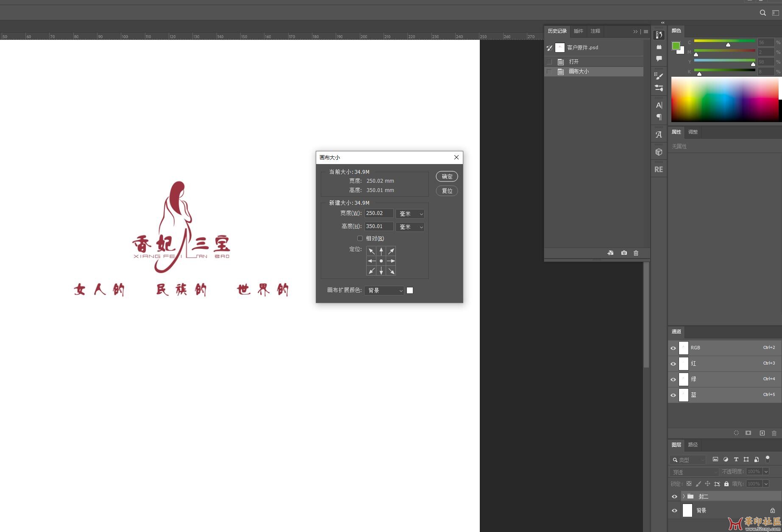Toggle visibility of 蓝 (Blue) channel
This screenshot has width=782, height=532.
[x=673, y=395]
